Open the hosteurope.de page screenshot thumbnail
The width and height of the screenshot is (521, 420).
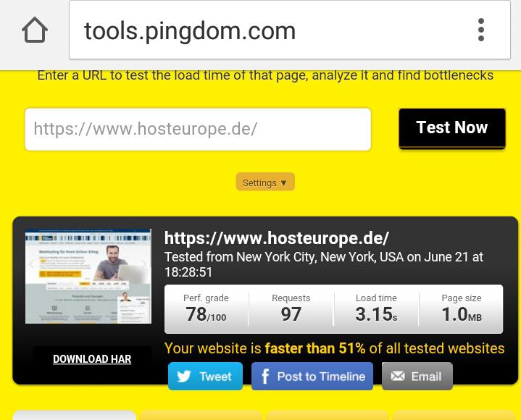point(88,277)
